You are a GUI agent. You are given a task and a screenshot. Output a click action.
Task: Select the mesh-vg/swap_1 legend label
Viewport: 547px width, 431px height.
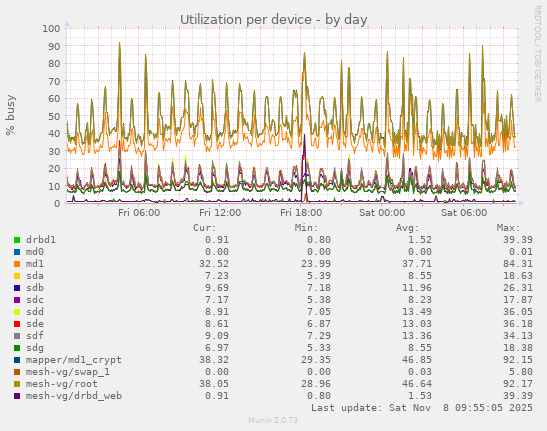pyautogui.click(x=68, y=372)
